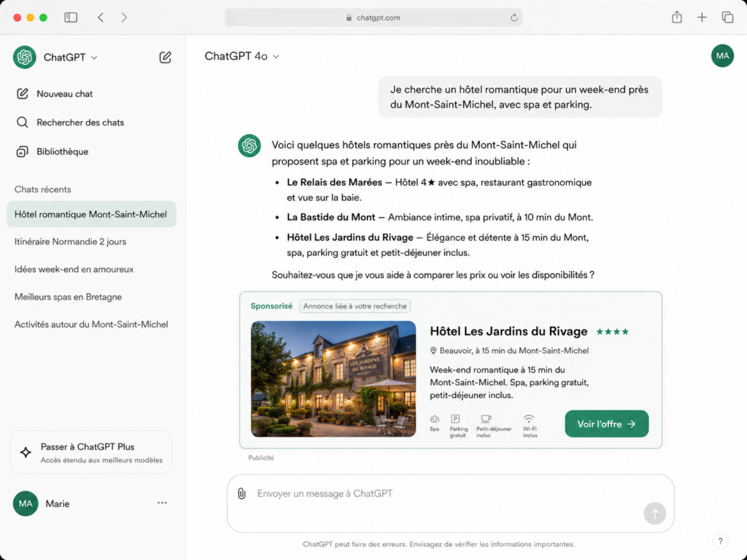Image resolution: width=747 pixels, height=560 pixels.
Task: Show the browser tab overview icon
Action: point(727,17)
